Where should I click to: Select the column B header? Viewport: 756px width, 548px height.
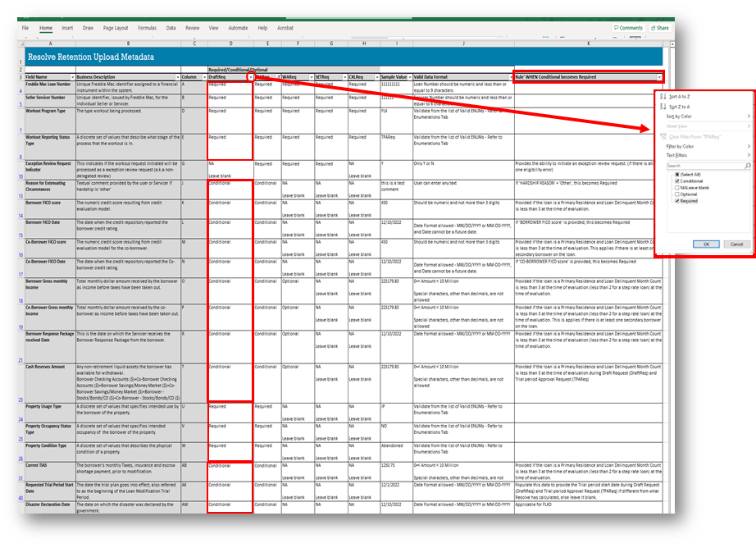(x=128, y=43)
